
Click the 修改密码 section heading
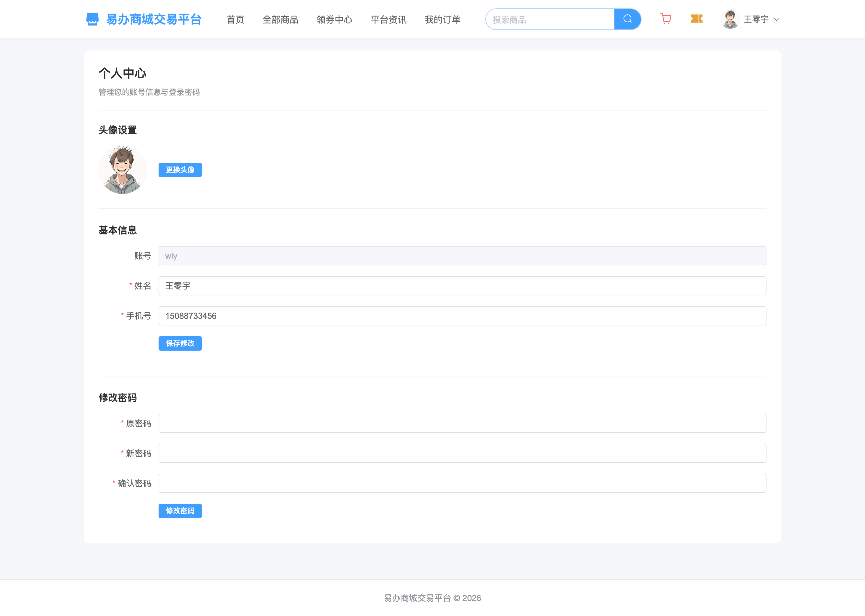[x=118, y=397]
